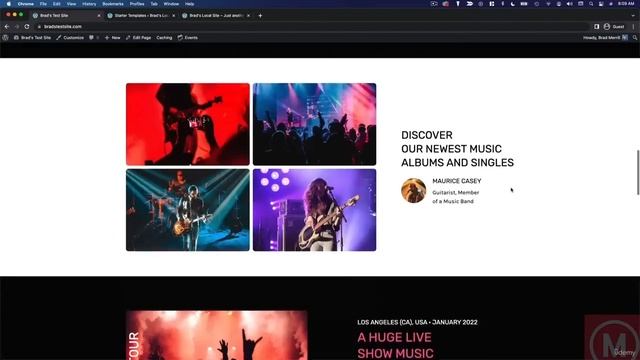640x360 pixels.
Task: Switch to Brad's Local Site tab
Action: [x=216, y=16]
